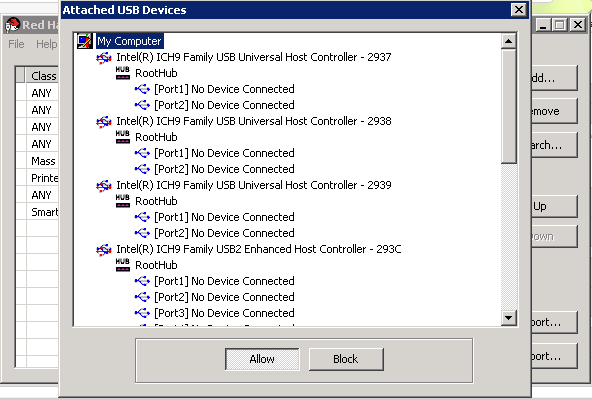Select RootHub label under controller 2937
Image resolution: width=592 pixels, height=400 pixels.
pos(156,73)
